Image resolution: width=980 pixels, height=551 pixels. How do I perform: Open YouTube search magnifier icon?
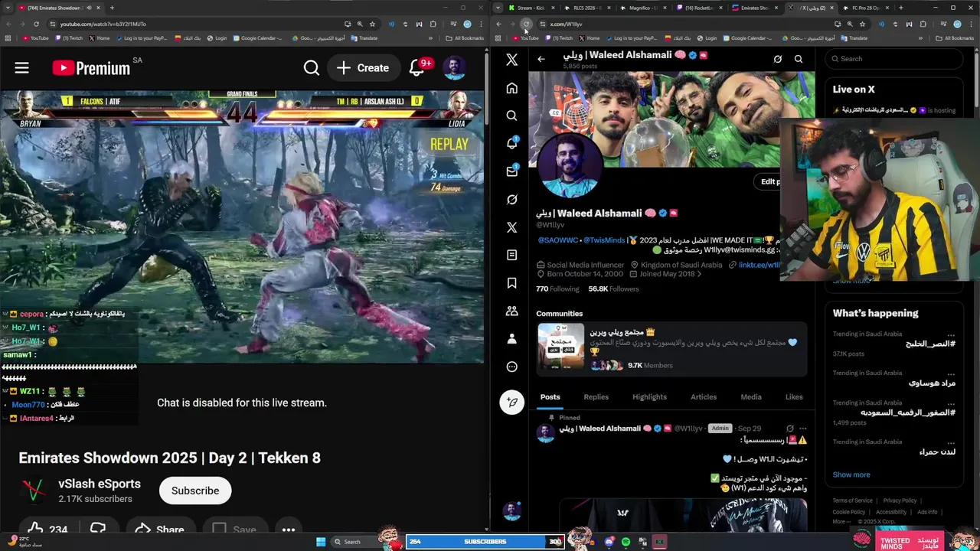coord(311,68)
